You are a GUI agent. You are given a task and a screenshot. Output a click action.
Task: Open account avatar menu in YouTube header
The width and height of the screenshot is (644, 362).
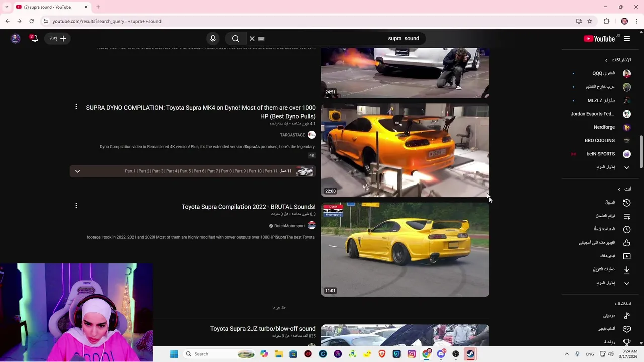16,38
